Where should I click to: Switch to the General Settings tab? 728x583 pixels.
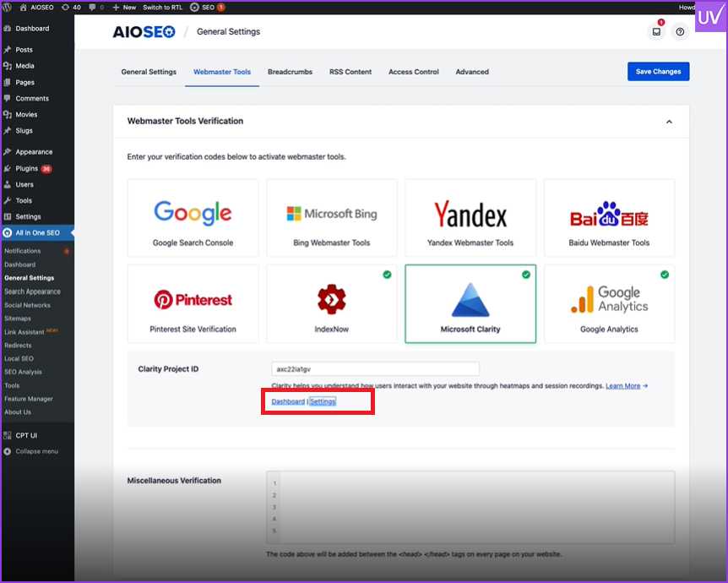click(x=149, y=72)
